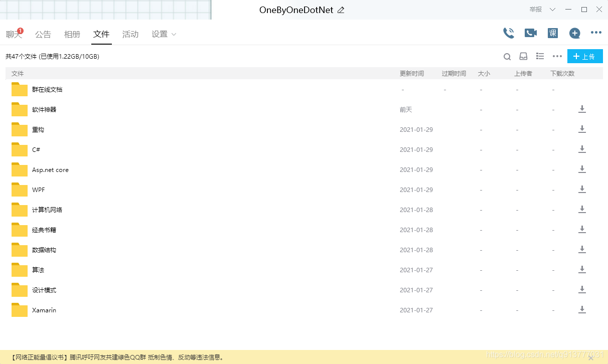
Task: Download the 重构 folder
Action: pyautogui.click(x=582, y=129)
